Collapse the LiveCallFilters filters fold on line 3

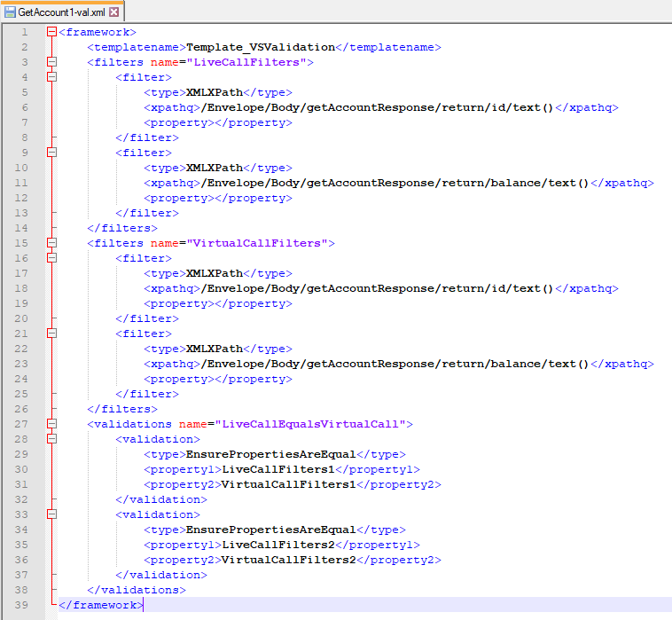tap(51, 62)
